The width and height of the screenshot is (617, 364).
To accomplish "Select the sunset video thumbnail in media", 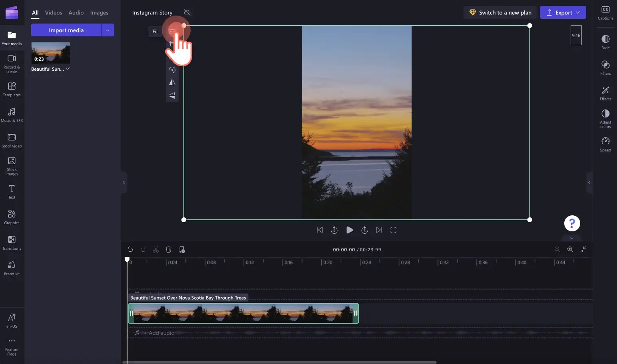I will point(51,53).
